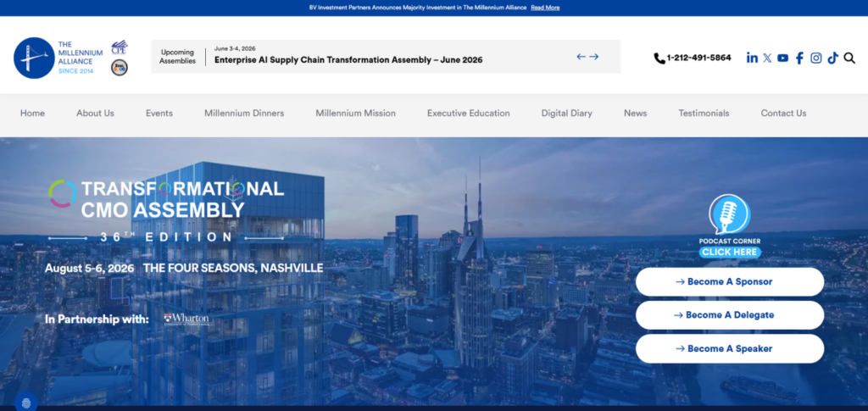The width and height of the screenshot is (868, 411).
Task: Click the phone handset icon
Action: click(x=659, y=58)
